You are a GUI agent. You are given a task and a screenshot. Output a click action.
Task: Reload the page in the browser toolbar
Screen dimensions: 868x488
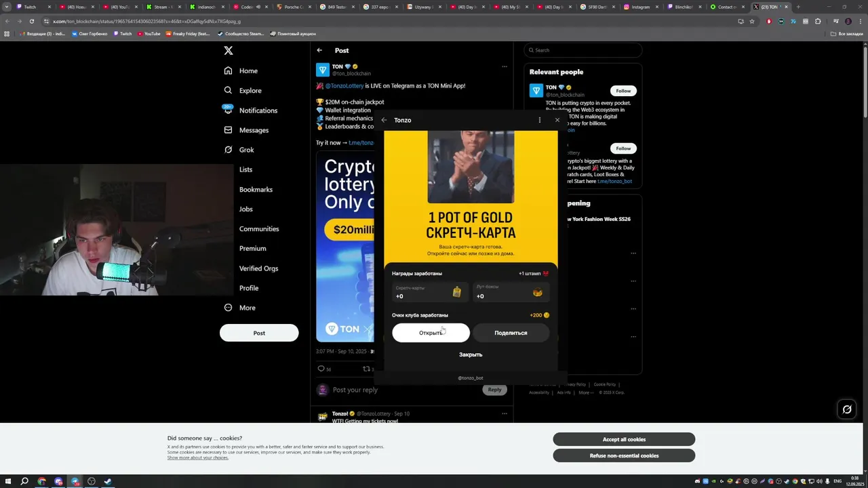coord(31,21)
